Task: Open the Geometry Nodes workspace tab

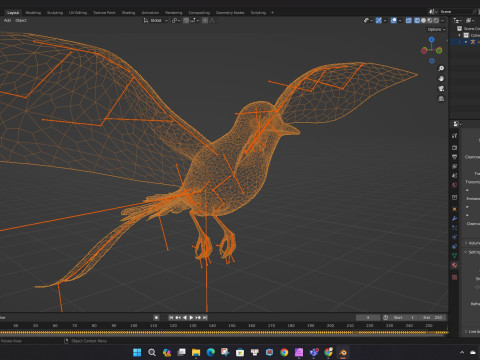Action: click(230, 13)
